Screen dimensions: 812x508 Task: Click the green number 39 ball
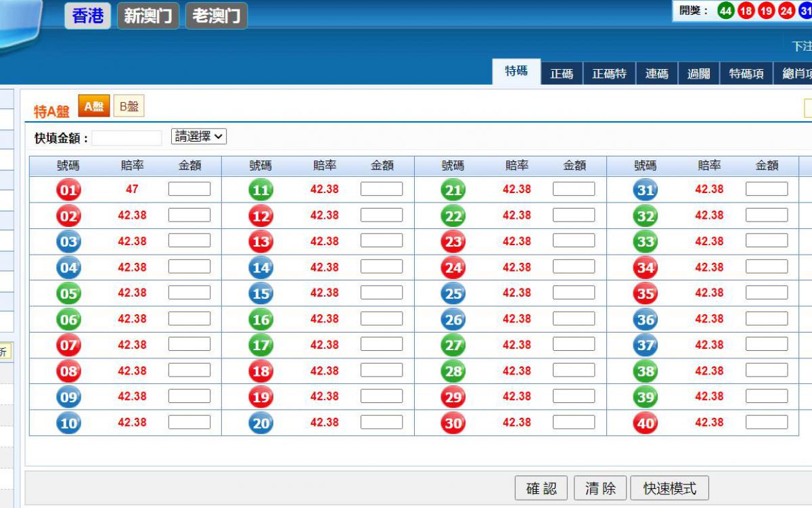(x=646, y=397)
